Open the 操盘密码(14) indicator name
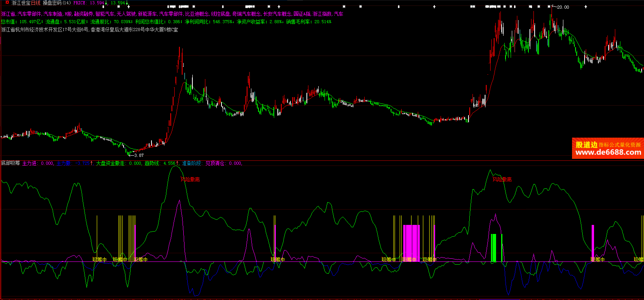The width and height of the screenshot is (644, 300). [57, 3]
